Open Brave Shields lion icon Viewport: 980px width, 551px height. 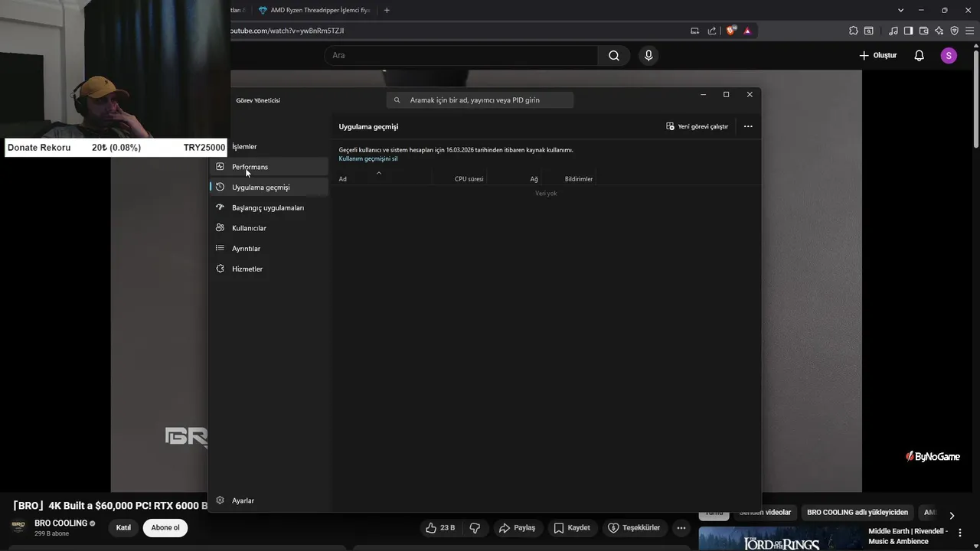731,31
